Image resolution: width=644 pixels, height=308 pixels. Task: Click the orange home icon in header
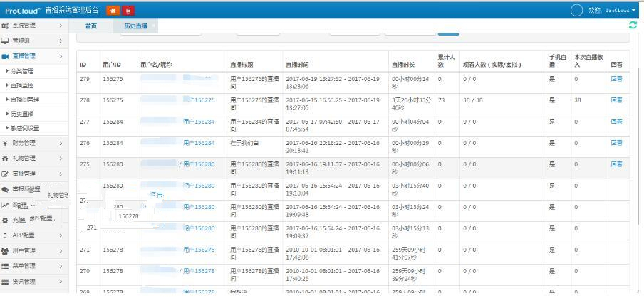coord(113,10)
